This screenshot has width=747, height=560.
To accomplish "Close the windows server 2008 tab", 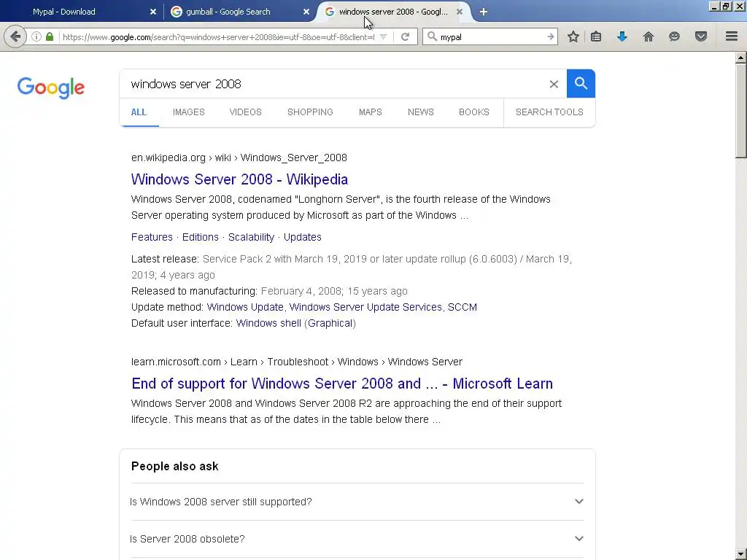I will click(460, 12).
